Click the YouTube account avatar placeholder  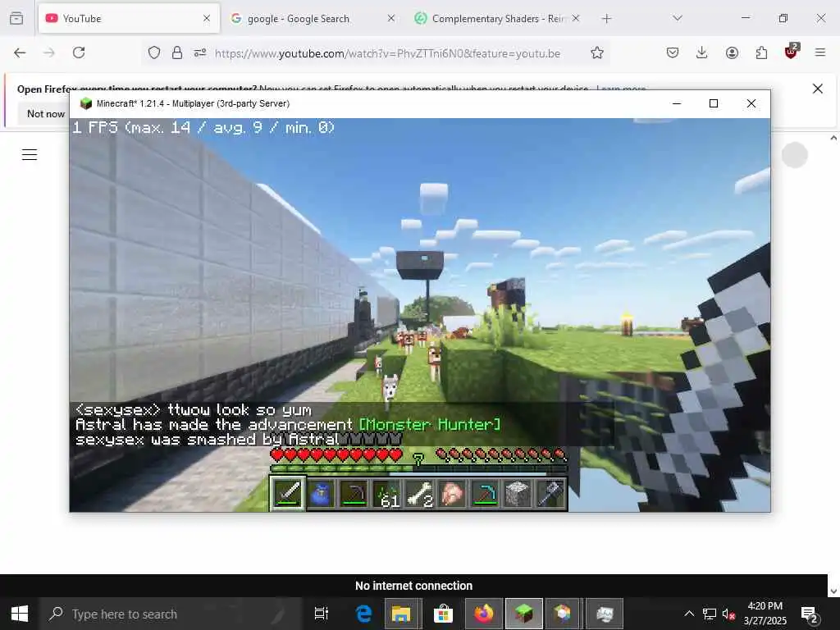[x=794, y=155]
